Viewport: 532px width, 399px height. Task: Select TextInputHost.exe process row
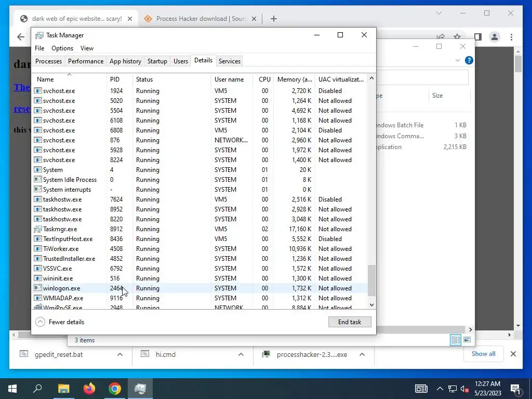pos(199,239)
